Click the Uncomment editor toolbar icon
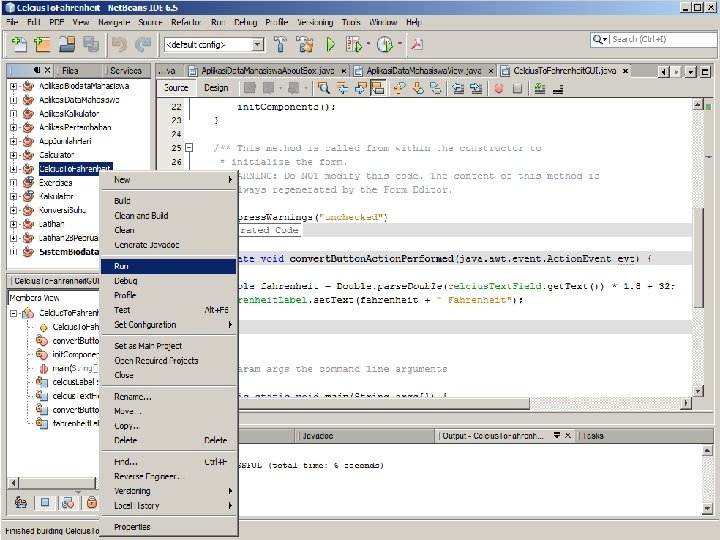 558,88
